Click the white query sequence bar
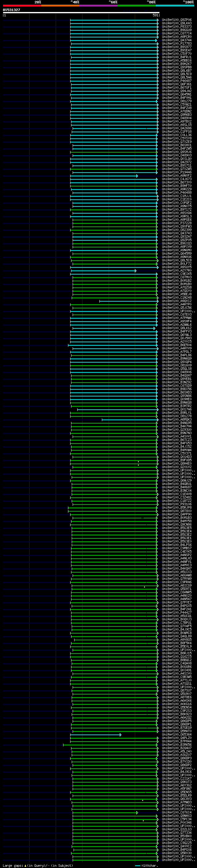 tap(81, 13)
